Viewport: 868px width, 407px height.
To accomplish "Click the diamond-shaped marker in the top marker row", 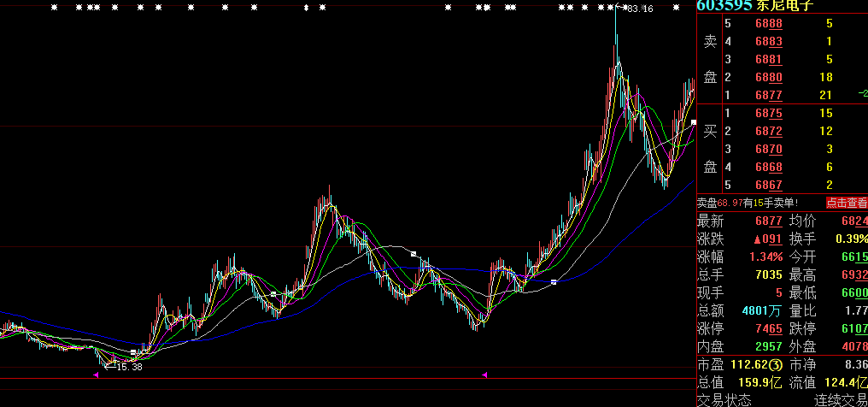I will [x=306, y=8].
